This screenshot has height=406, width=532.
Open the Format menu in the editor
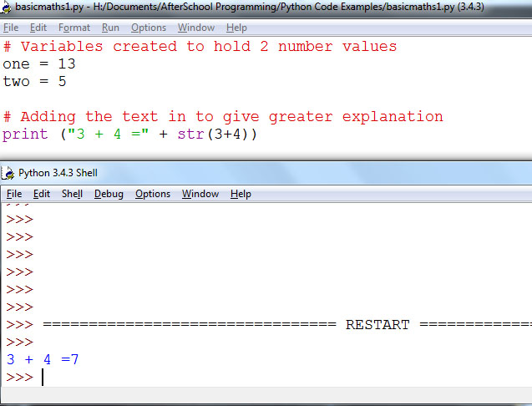[74, 28]
